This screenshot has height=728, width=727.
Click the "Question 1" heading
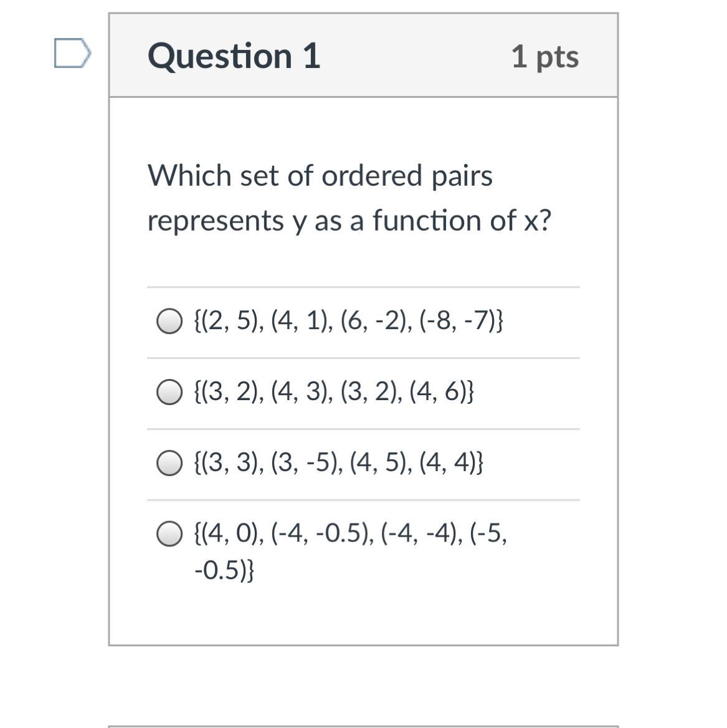pyautogui.click(x=234, y=56)
